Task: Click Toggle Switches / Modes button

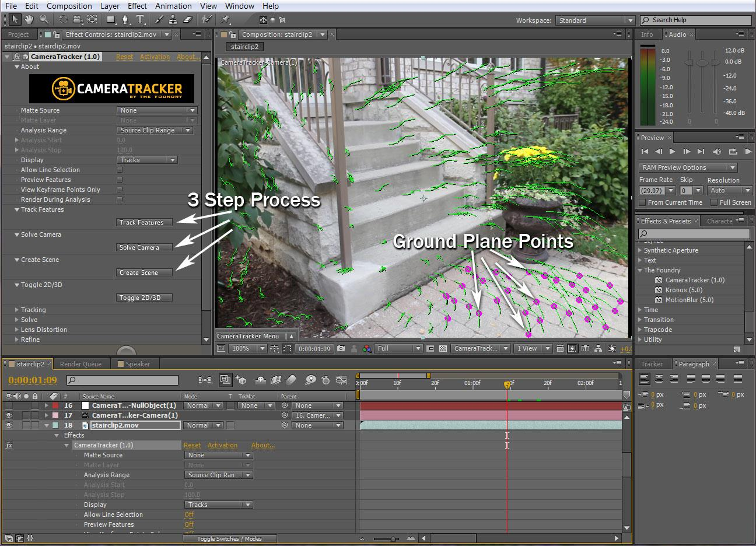Action: (x=229, y=538)
